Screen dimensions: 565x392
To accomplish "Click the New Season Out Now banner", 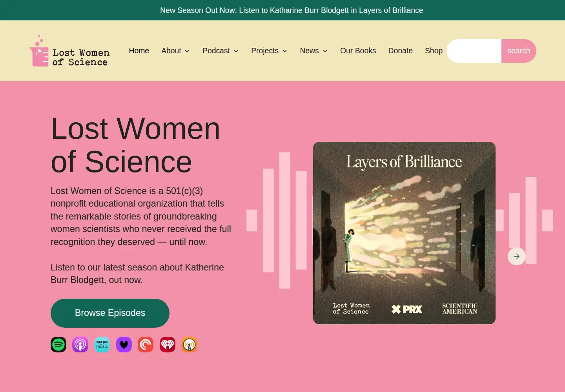I will click(x=292, y=10).
